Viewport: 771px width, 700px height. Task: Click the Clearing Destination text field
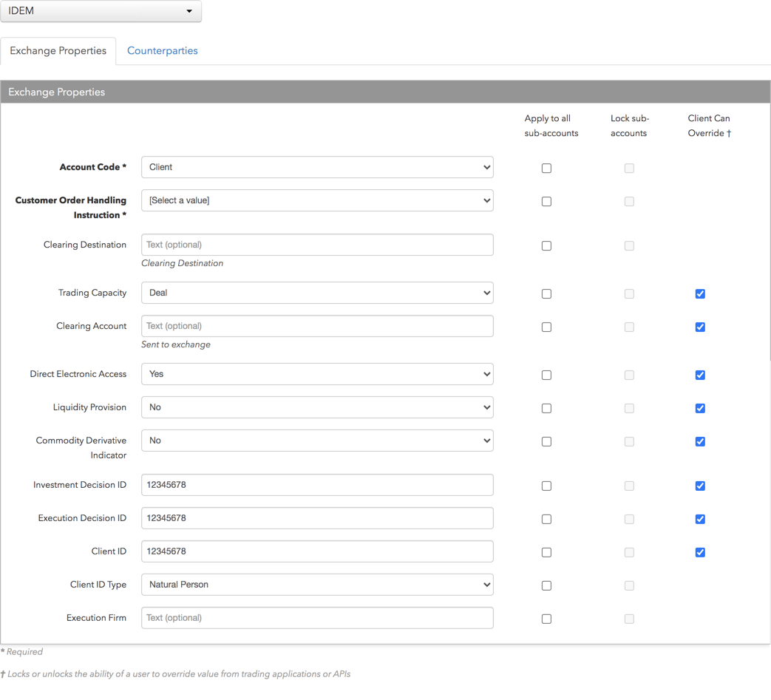click(317, 245)
